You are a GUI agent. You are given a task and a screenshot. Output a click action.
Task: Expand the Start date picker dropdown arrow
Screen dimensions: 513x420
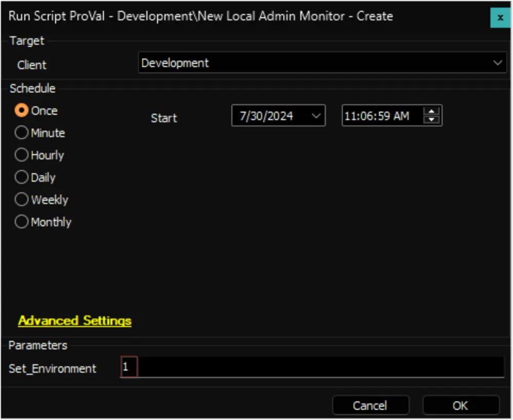(x=316, y=116)
